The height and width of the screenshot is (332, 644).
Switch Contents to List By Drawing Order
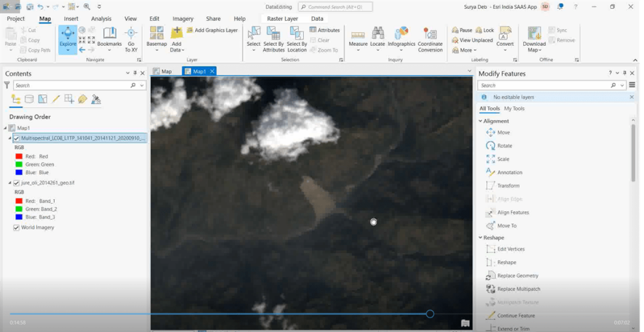click(16, 99)
